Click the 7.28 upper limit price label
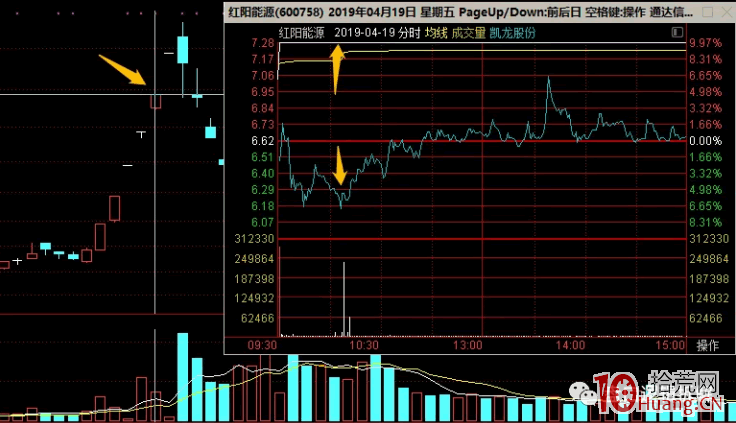736x423 pixels. tap(263, 43)
